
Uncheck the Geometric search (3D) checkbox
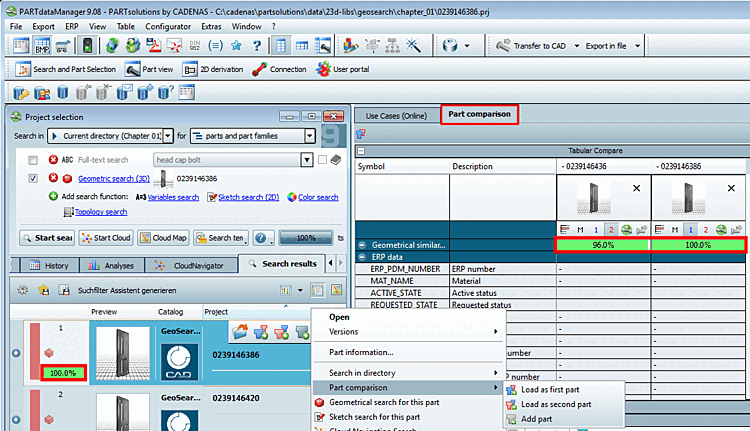pos(33,178)
